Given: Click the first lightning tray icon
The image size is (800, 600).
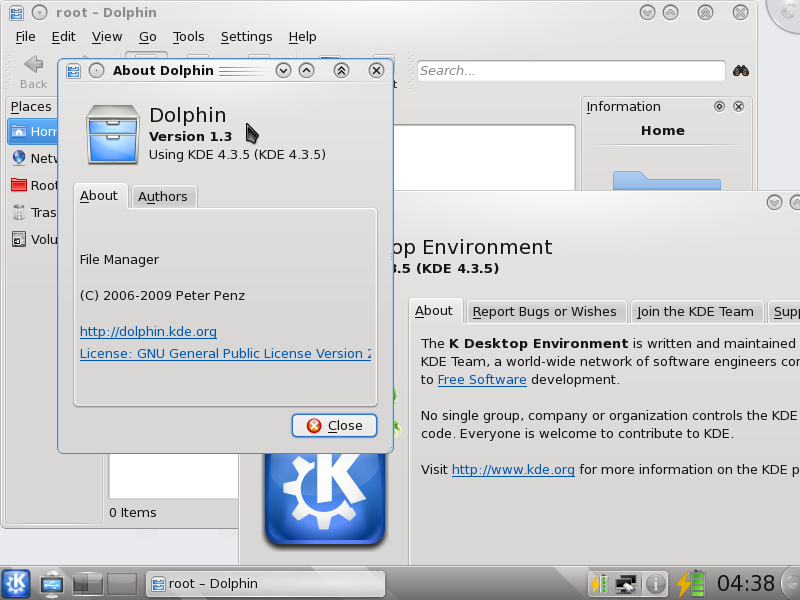Looking at the screenshot, I should (x=599, y=584).
